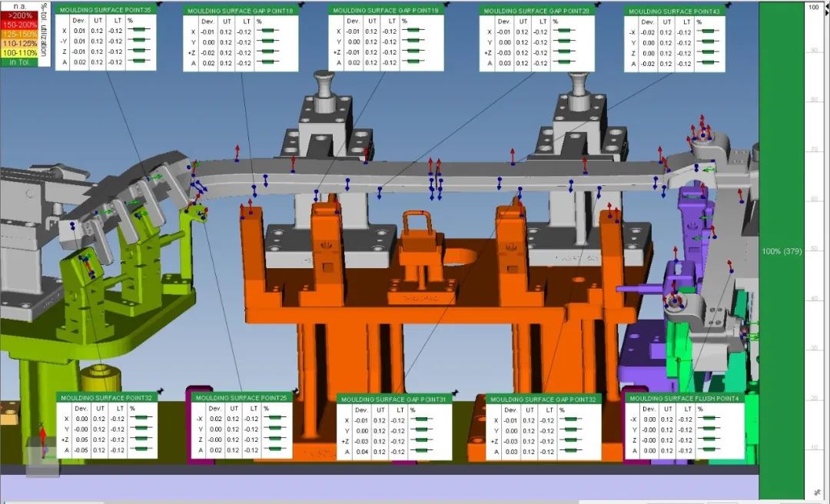Click the X row tolerance bar in SURFACE POINT35
830x504 pixels.
[x=139, y=30]
